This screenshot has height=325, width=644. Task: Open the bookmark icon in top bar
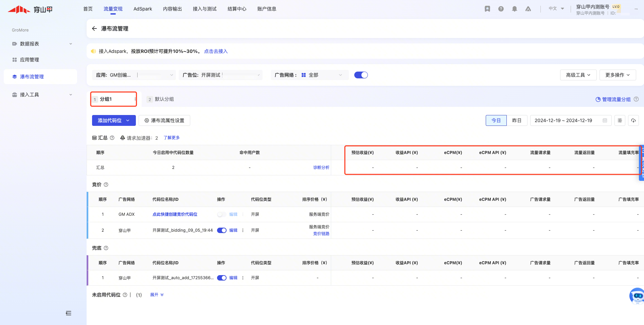tap(487, 9)
